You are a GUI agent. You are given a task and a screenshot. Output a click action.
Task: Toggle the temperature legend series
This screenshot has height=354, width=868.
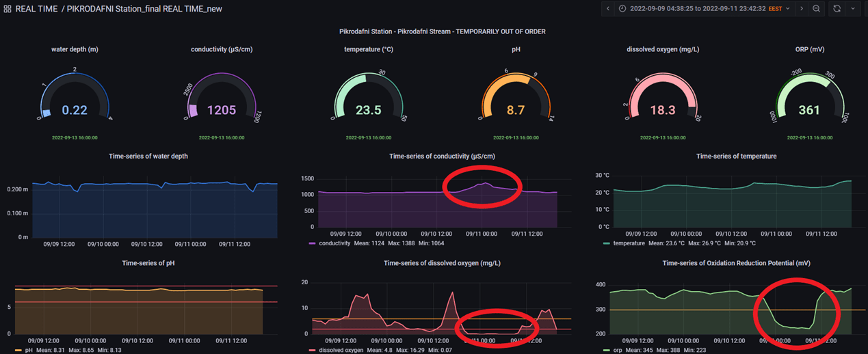[x=629, y=243]
